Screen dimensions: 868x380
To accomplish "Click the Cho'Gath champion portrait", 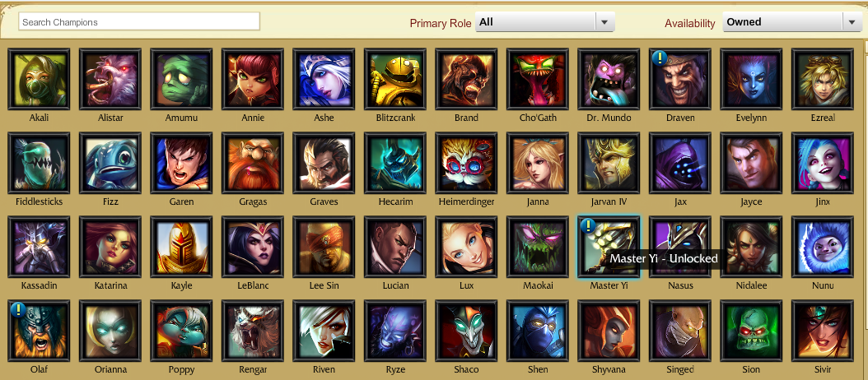I will tap(538, 80).
